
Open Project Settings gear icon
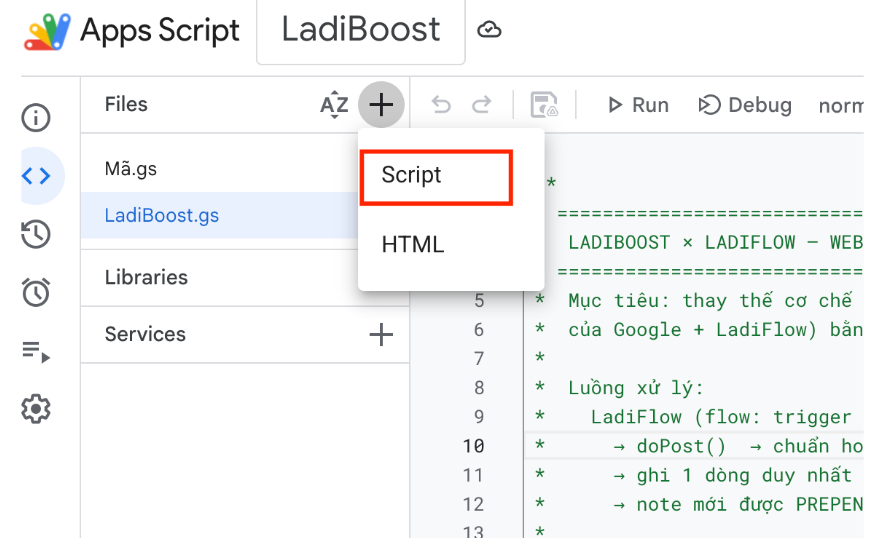(x=36, y=409)
